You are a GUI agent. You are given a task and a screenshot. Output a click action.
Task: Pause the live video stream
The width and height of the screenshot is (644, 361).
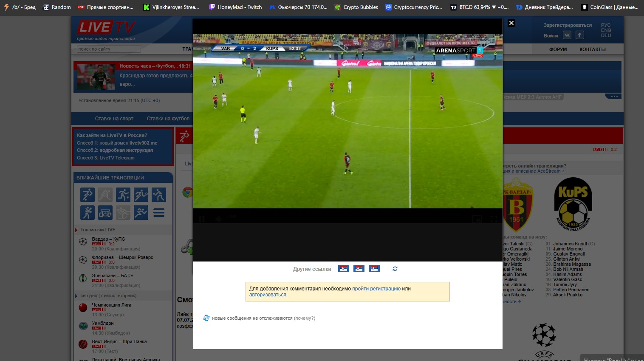click(x=202, y=219)
